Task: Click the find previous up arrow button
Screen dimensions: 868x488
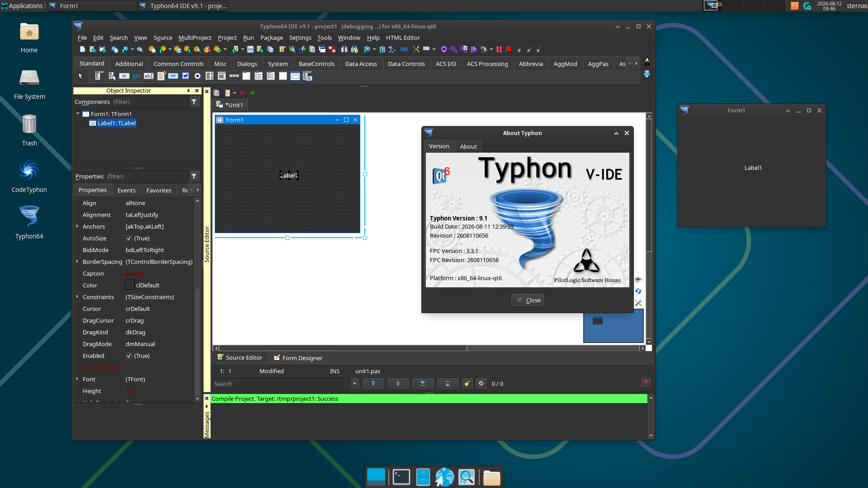Action: pyautogui.click(x=398, y=384)
